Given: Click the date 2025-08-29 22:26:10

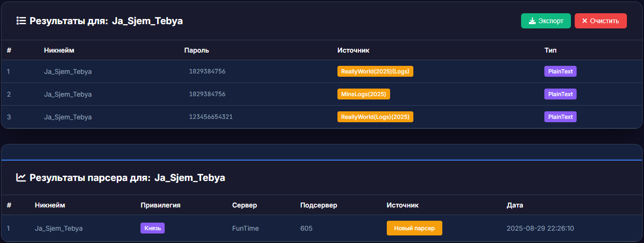Looking at the screenshot, I should click(541, 228).
